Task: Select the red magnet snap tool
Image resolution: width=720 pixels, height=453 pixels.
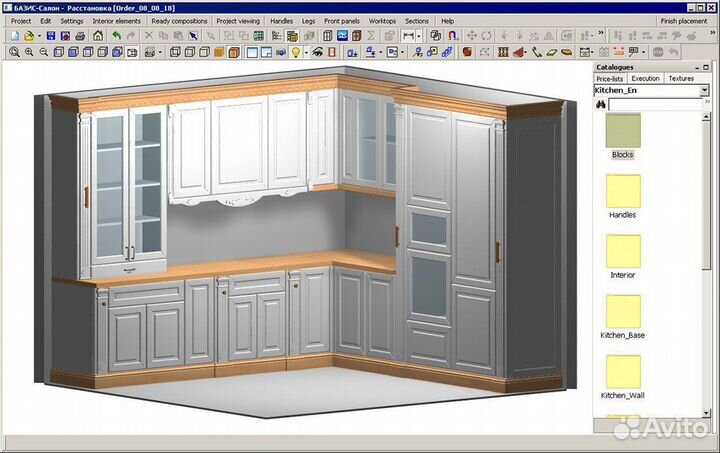Action: click(452, 36)
